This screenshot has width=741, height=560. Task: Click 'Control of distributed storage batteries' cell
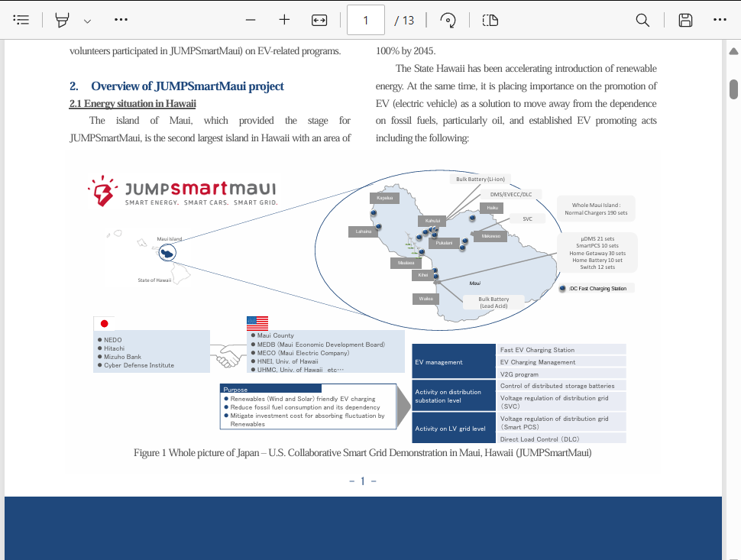point(561,386)
